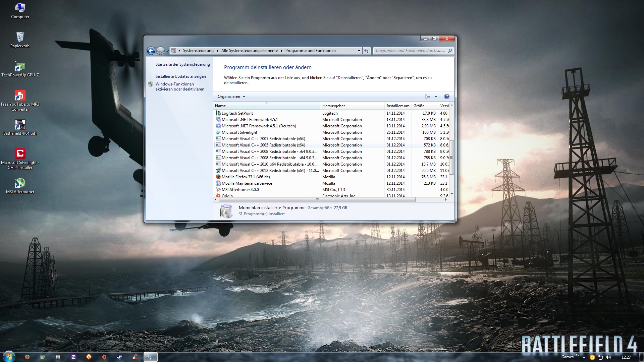Expand the address bar history dropdown
Screen dimensions: 644x362
(x=359, y=51)
